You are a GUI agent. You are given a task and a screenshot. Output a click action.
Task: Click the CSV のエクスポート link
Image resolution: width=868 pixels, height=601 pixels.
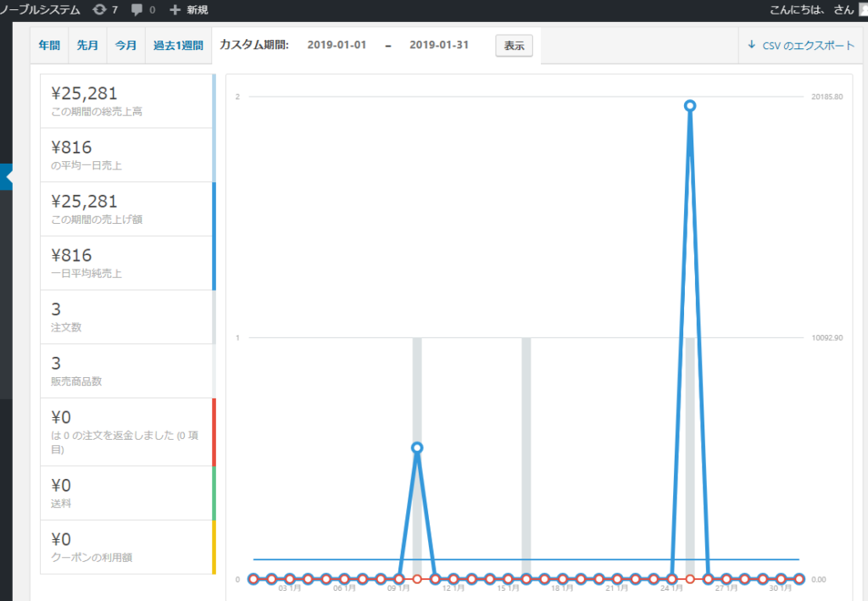click(x=808, y=46)
